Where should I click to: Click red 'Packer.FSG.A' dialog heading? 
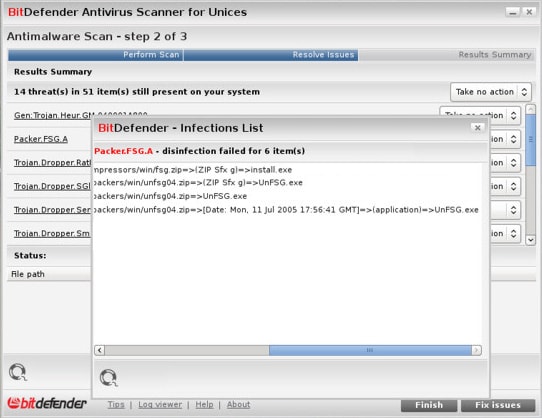[123, 151]
